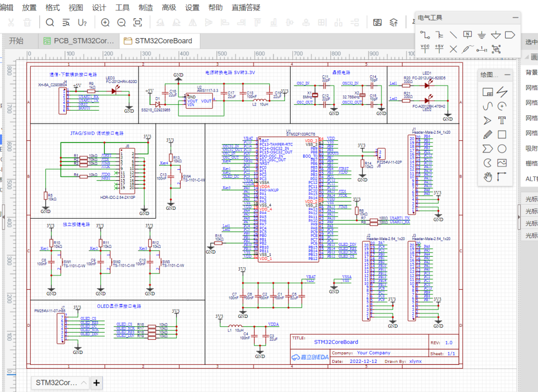
Task: Select the wire drawing tool
Action: click(x=425, y=34)
